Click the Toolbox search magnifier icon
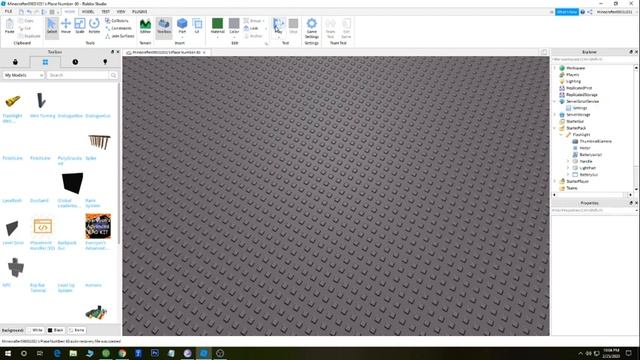The image size is (640, 360). [x=113, y=76]
